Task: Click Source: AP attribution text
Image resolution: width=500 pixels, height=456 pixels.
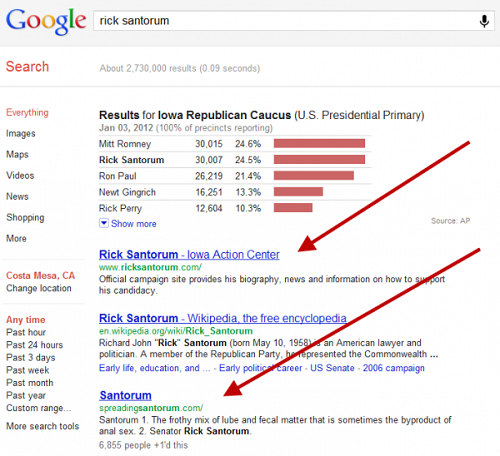Action: pyautogui.click(x=450, y=221)
